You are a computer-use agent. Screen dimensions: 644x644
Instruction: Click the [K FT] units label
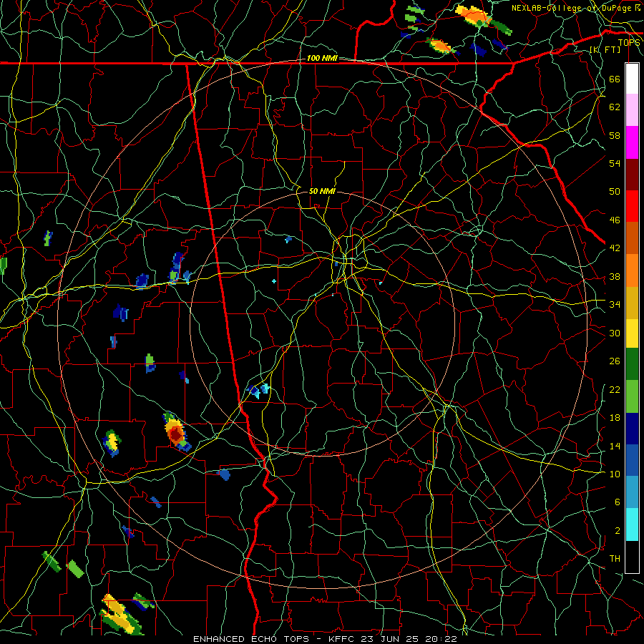pyautogui.click(x=605, y=49)
